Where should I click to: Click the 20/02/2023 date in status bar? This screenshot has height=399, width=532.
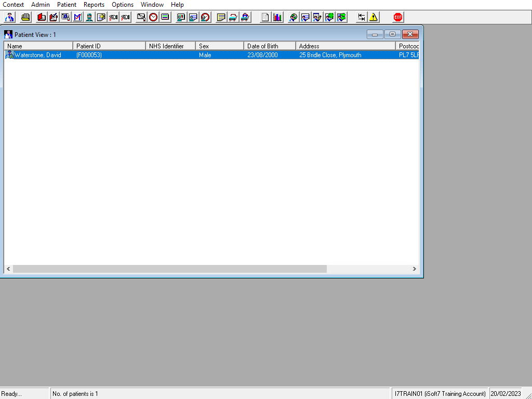coord(506,394)
